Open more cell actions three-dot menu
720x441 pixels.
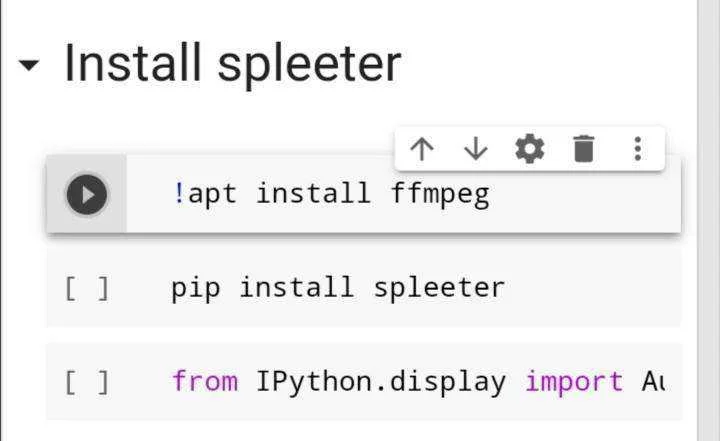point(637,149)
